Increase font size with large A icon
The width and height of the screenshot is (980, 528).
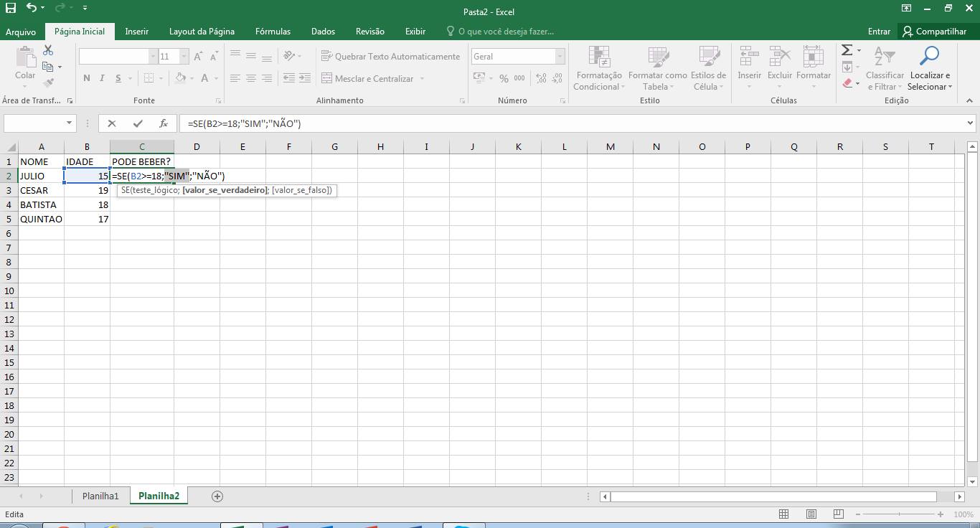tap(199, 56)
